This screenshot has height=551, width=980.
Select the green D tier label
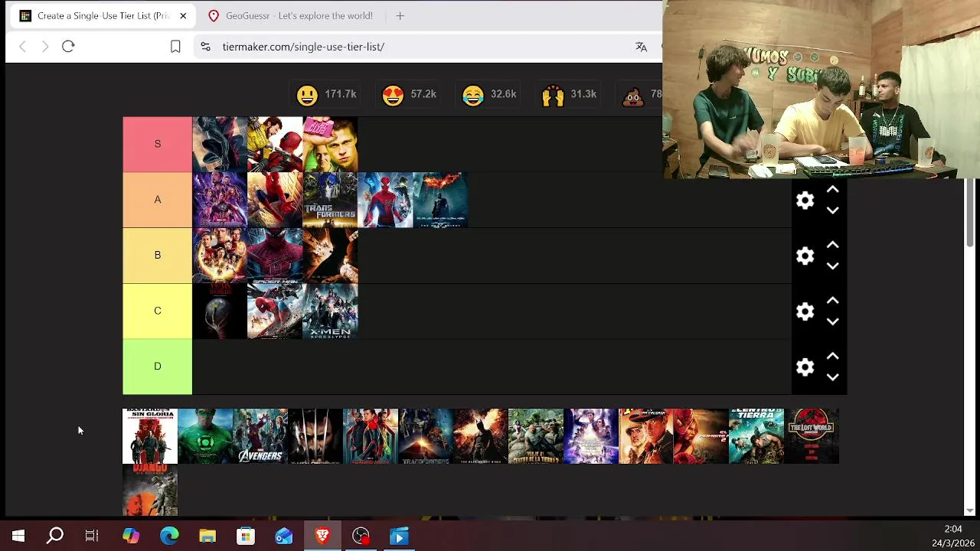coord(158,367)
